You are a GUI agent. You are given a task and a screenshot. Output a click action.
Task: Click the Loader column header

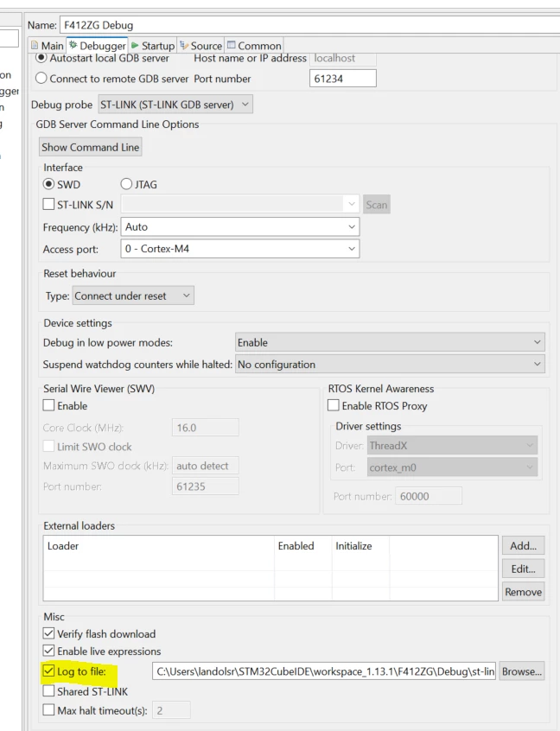pyautogui.click(x=158, y=546)
